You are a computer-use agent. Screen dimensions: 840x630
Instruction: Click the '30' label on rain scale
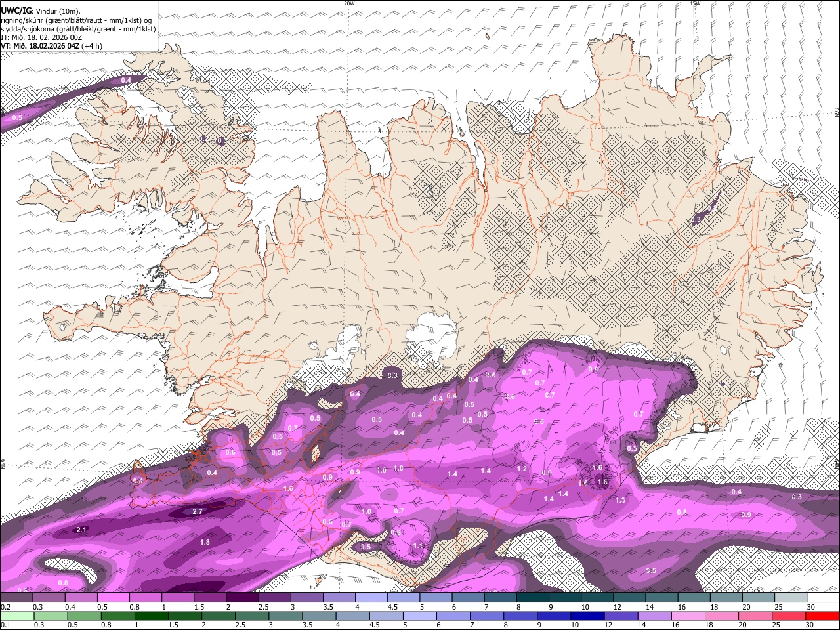point(810,625)
